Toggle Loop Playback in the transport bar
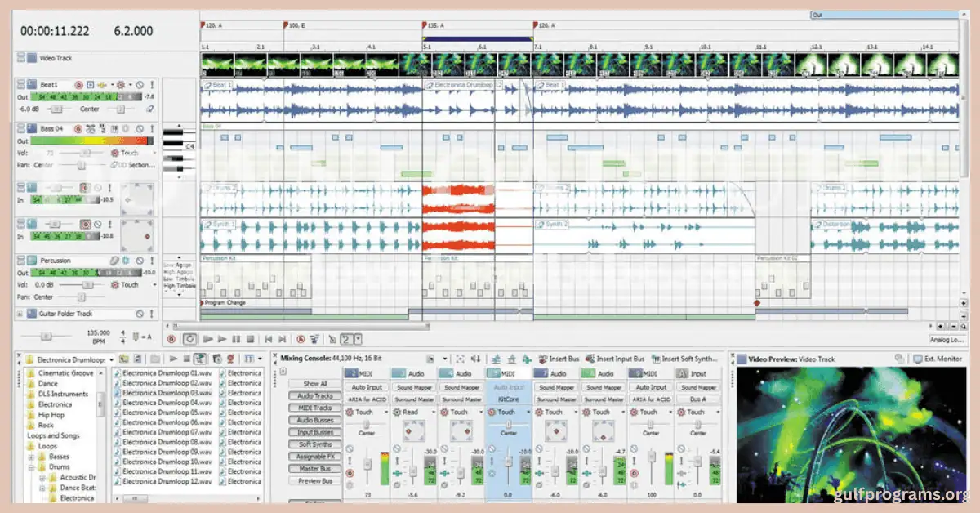 [189, 338]
